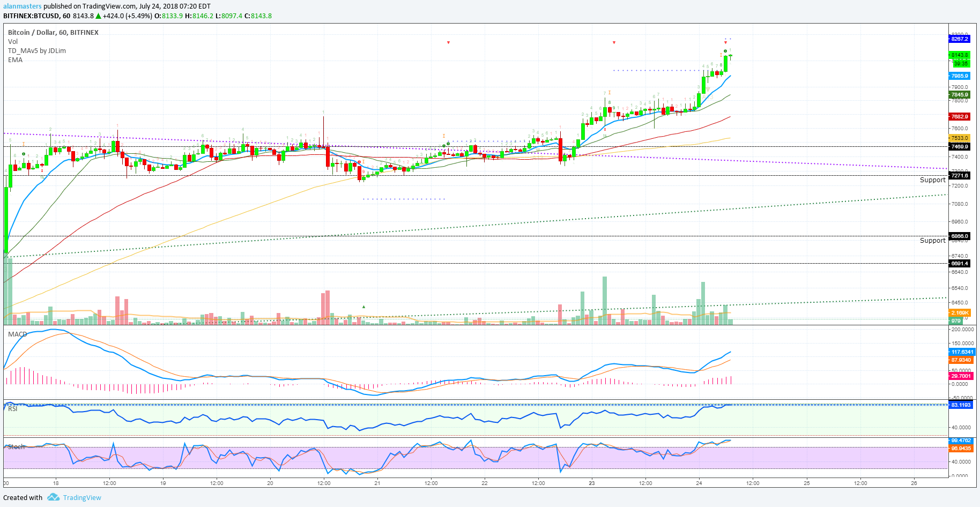Click date 23 on the time axis
Screen dimensions: 980x507
click(592, 483)
